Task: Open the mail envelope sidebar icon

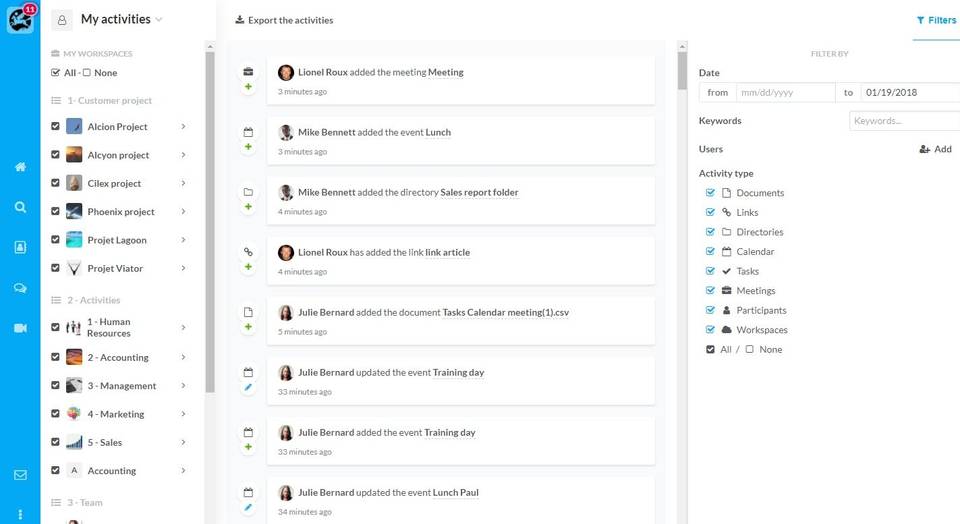Action: (20, 475)
